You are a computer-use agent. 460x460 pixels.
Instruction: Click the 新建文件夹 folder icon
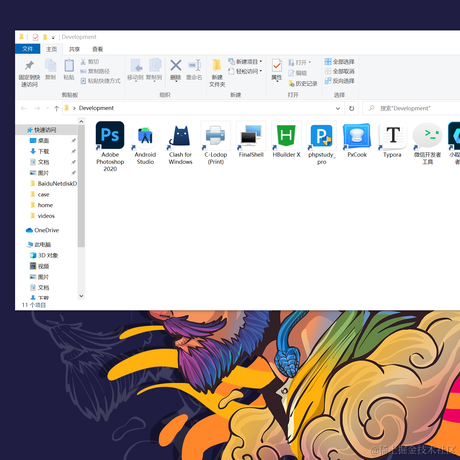(217, 65)
